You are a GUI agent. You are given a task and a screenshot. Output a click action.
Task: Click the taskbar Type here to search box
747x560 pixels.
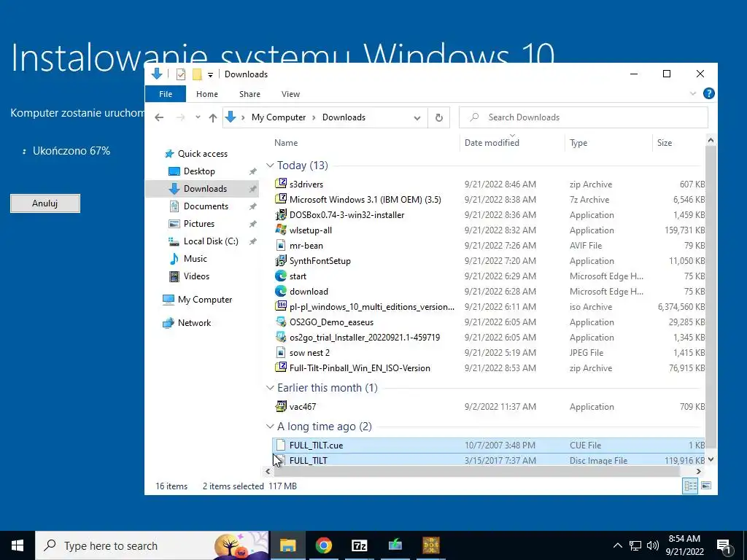[152, 545]
